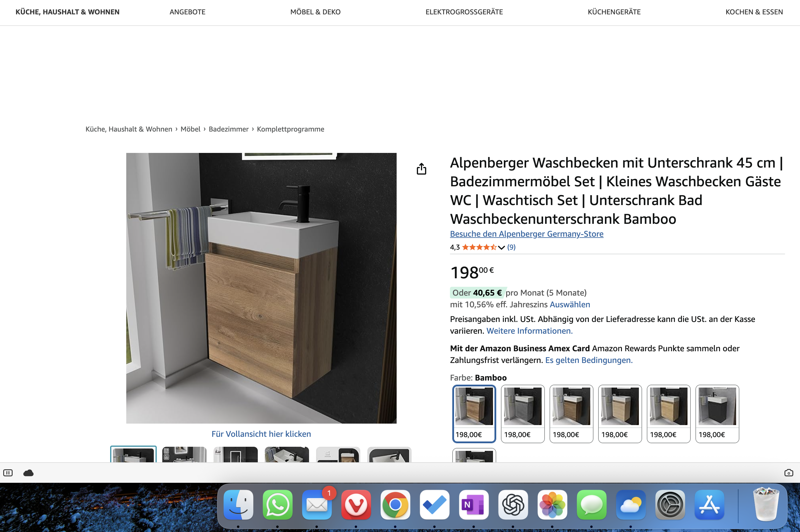Click main product image for full view
Viewport: 800px width, 532px height.
(261, 288)
